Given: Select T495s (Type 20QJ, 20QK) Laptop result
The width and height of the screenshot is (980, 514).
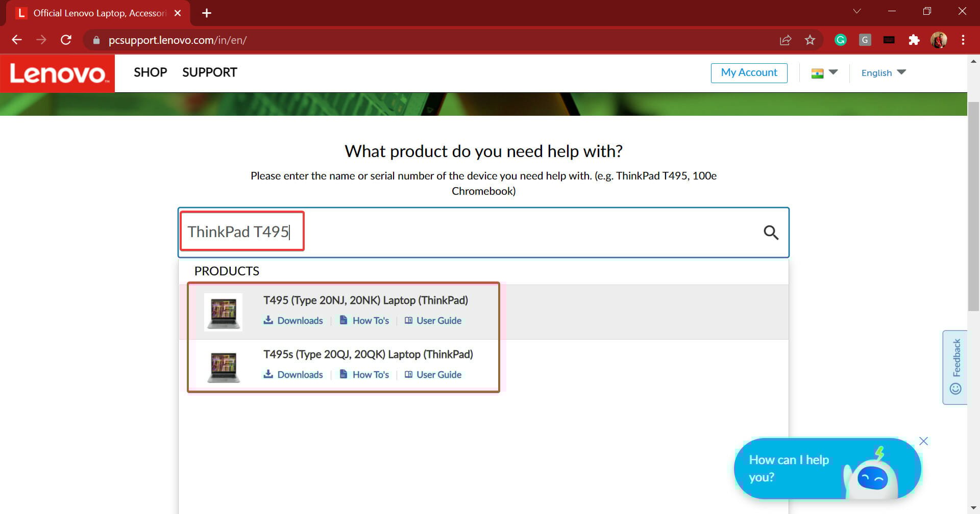Looking at the screenshot, I should (x=368, y=354).
